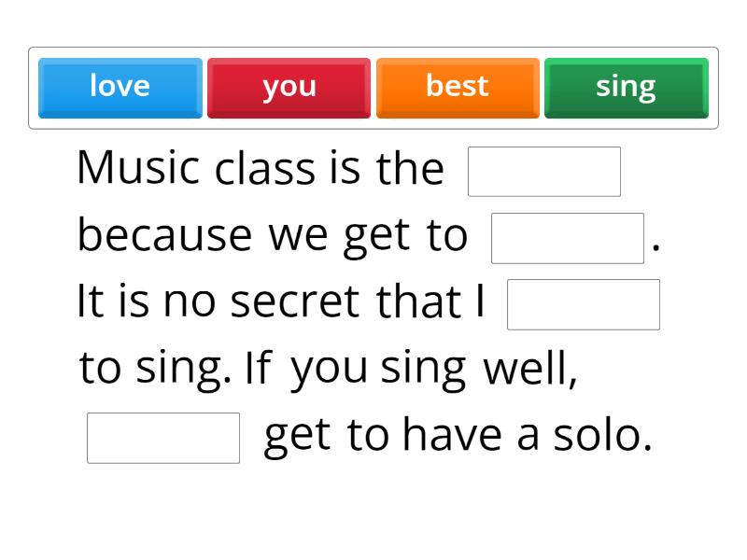747x560 pixels.
Task: Click the blank box following "that I"
Action: (583, 304)
